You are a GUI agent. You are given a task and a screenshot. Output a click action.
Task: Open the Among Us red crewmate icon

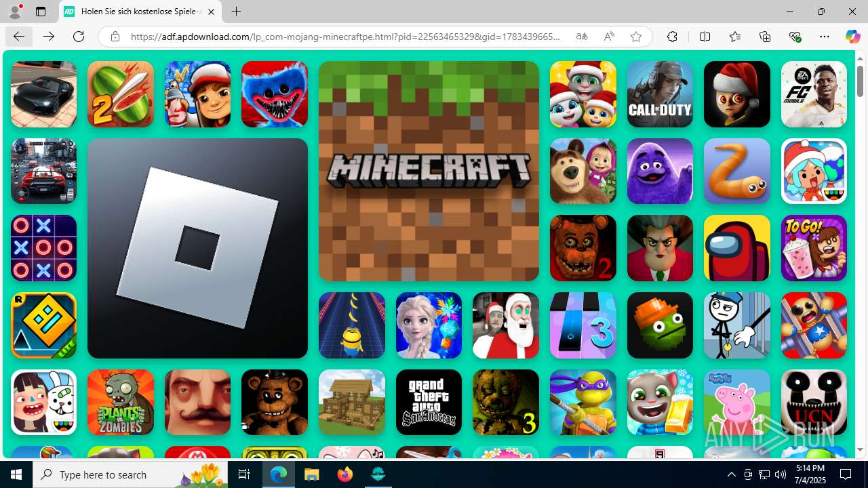tap(737, 248)
